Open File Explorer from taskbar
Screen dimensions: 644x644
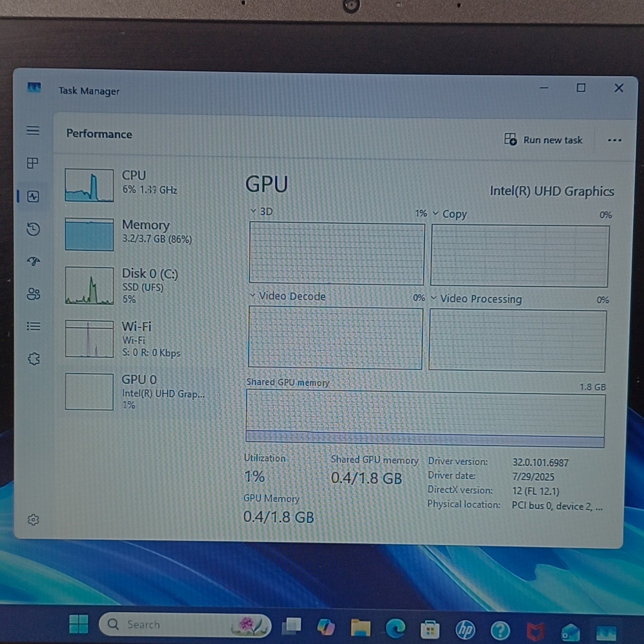(360, 628)
